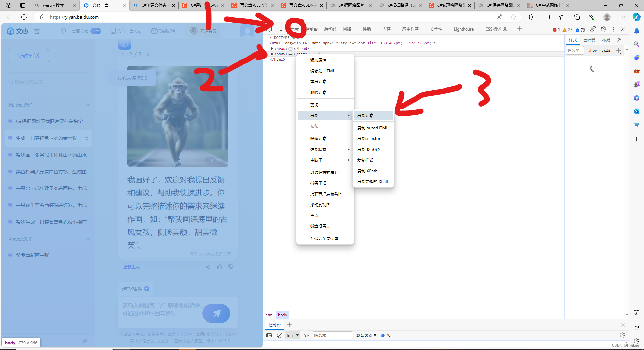Viewport: 644px width, 350px height.
Task: Choose 隐藏元素 in context menu
Action: (x=325, y=139)
